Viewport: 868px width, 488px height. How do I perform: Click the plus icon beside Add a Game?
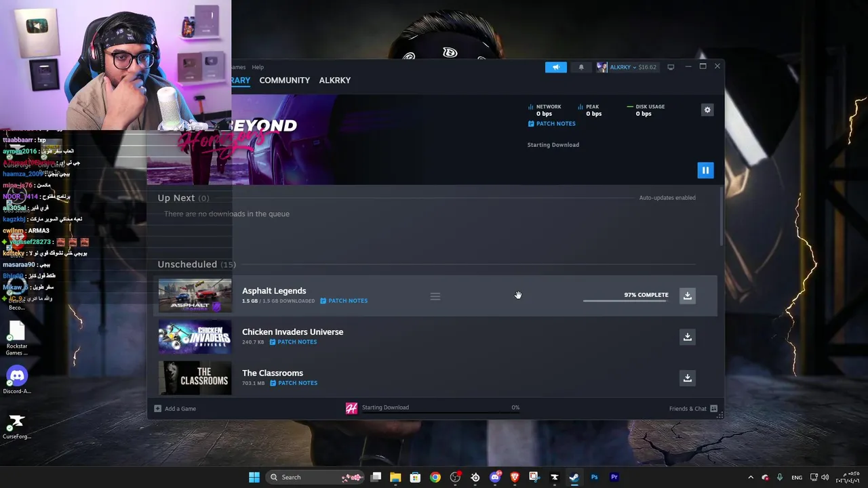click(x=158, y=409)
